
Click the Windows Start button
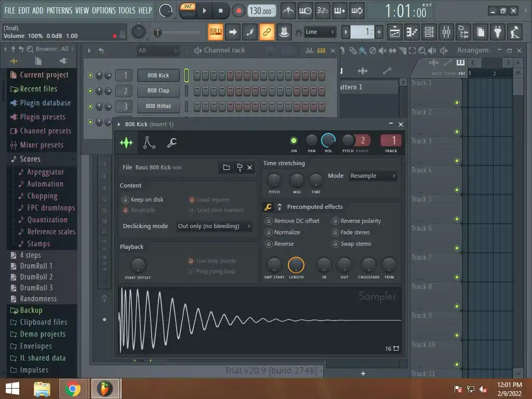[12, 389]
